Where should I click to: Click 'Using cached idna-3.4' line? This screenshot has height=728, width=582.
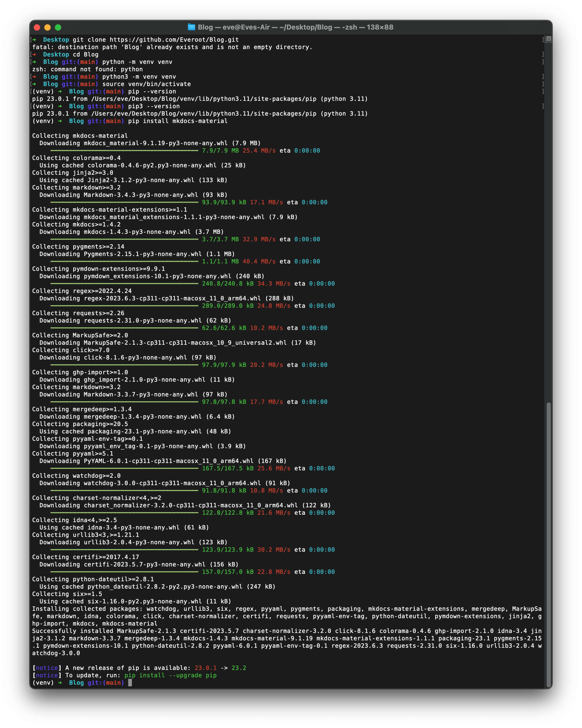pos(124,527)
